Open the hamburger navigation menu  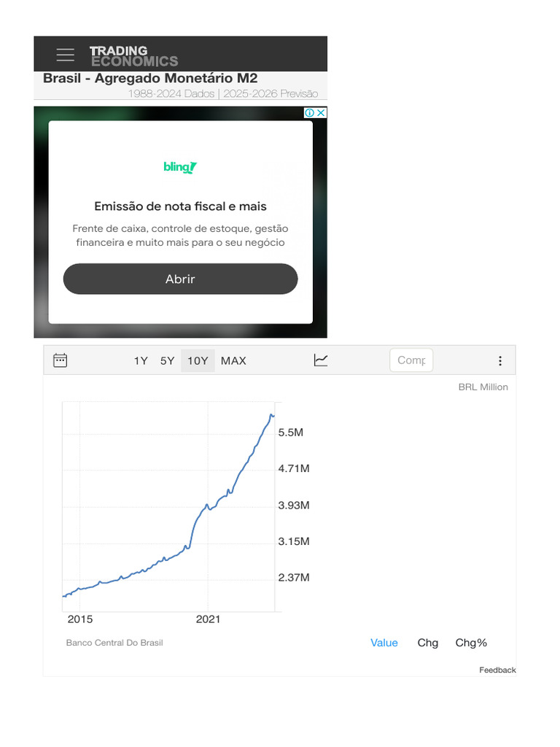(66, 55)
